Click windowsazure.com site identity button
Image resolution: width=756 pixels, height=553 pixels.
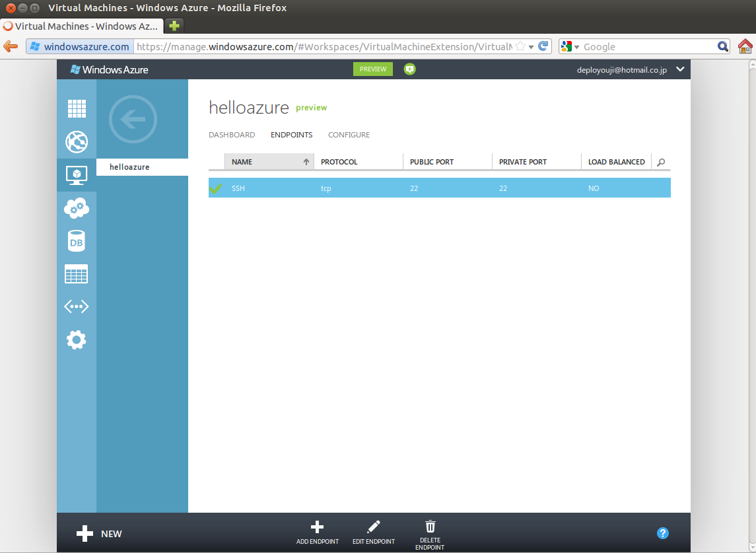(80, 47)
